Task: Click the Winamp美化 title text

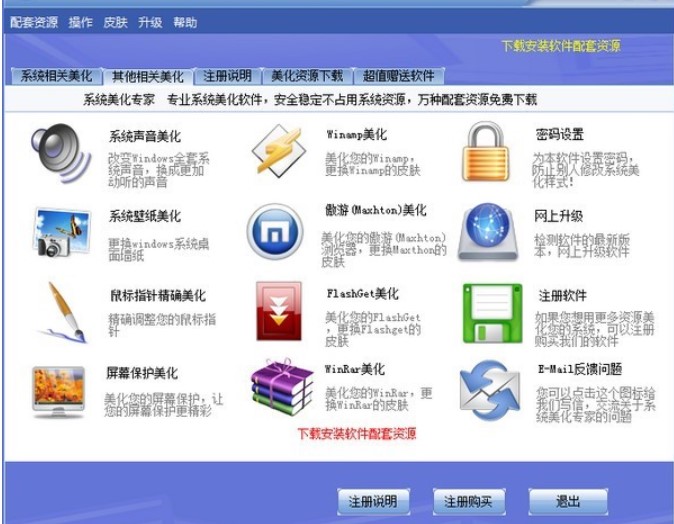Action: click(356, 135)
